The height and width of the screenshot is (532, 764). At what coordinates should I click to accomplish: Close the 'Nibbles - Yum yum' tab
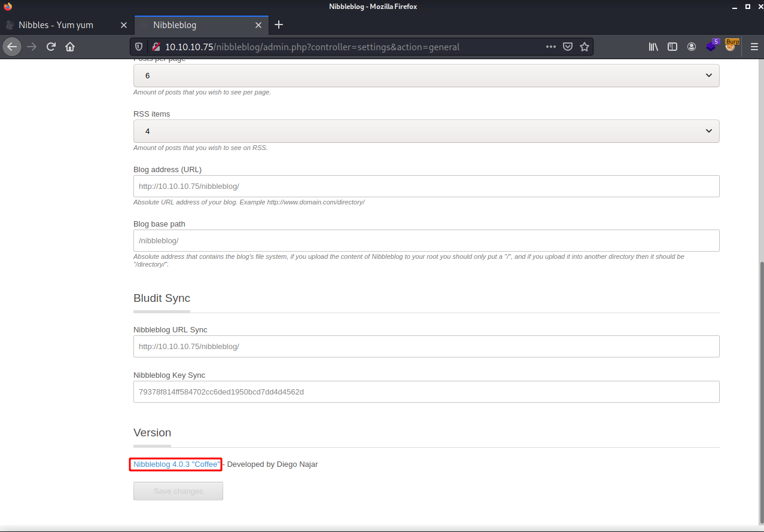point(124,25)
